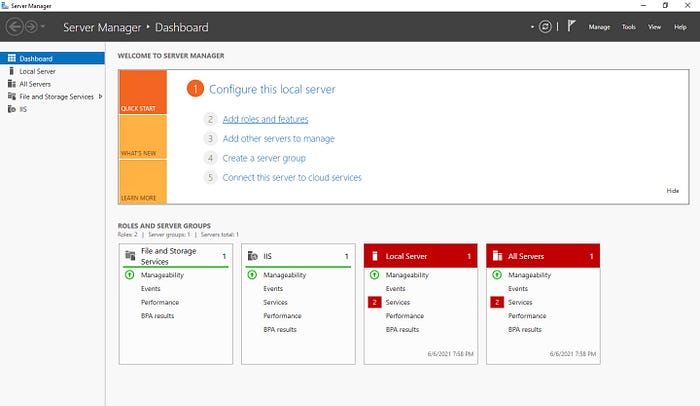Click Manageability status icon in File Storage tile
700x406 pixels.
tap(129, 275)
